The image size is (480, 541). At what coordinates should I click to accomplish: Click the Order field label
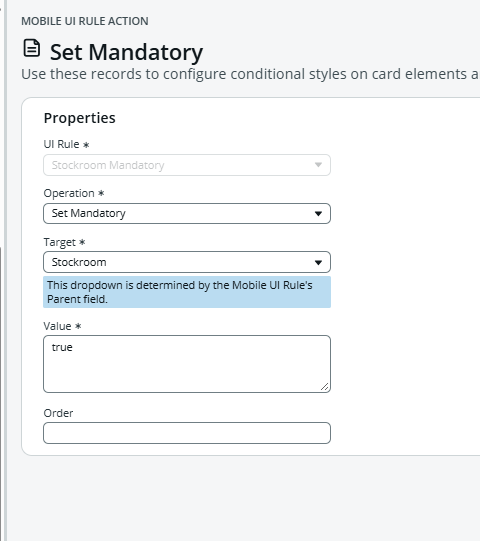pyautogui.click(x=58, y=413)
